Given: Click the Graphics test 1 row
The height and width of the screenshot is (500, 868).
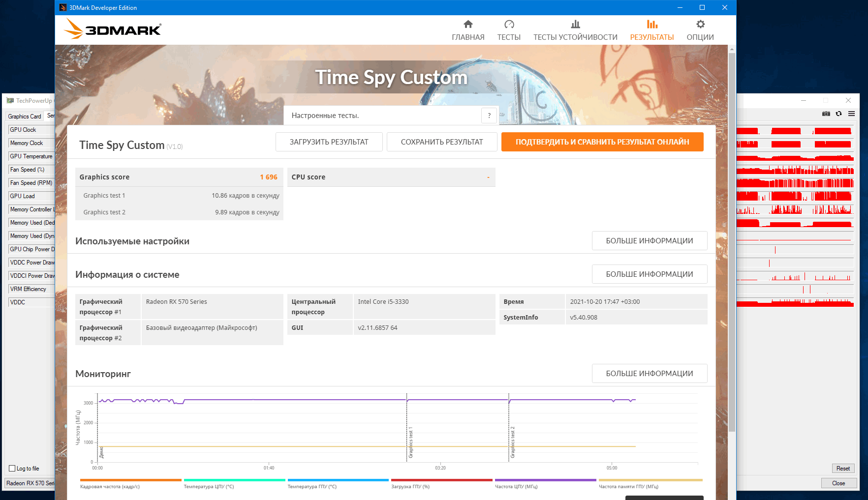Looking at the screenshot, I should pos(179,195).
